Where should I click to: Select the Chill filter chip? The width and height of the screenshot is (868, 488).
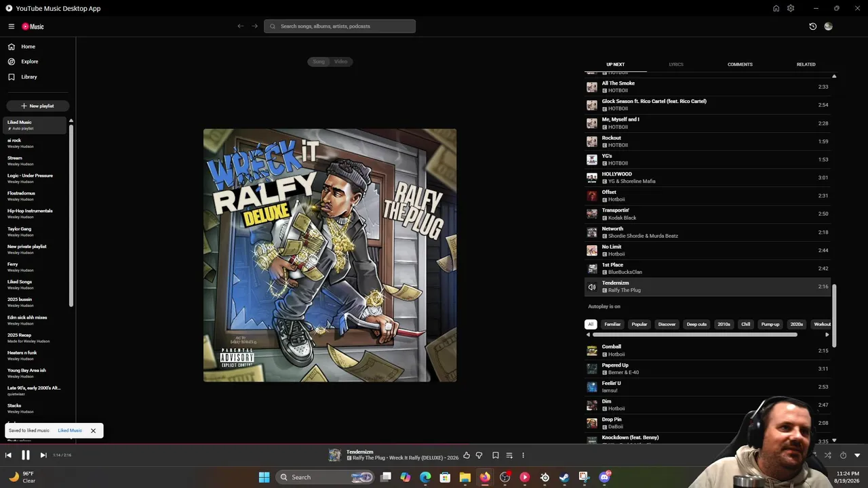pos(746,324)
